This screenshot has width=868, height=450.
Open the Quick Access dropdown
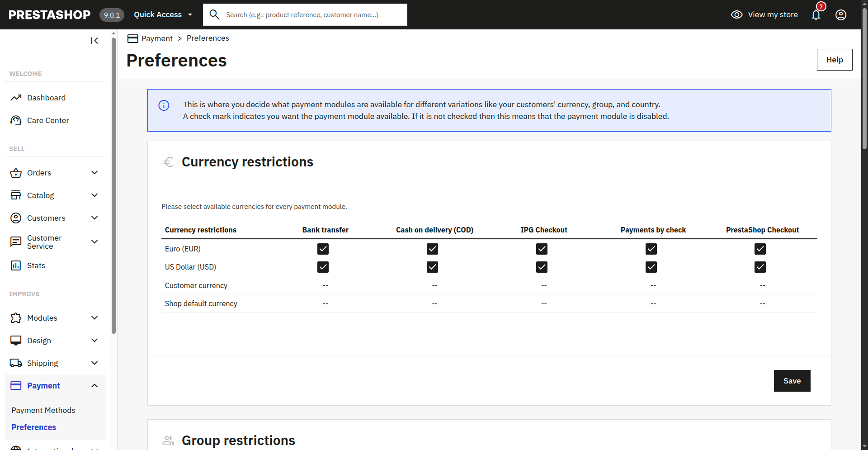(x=163, y=15)
